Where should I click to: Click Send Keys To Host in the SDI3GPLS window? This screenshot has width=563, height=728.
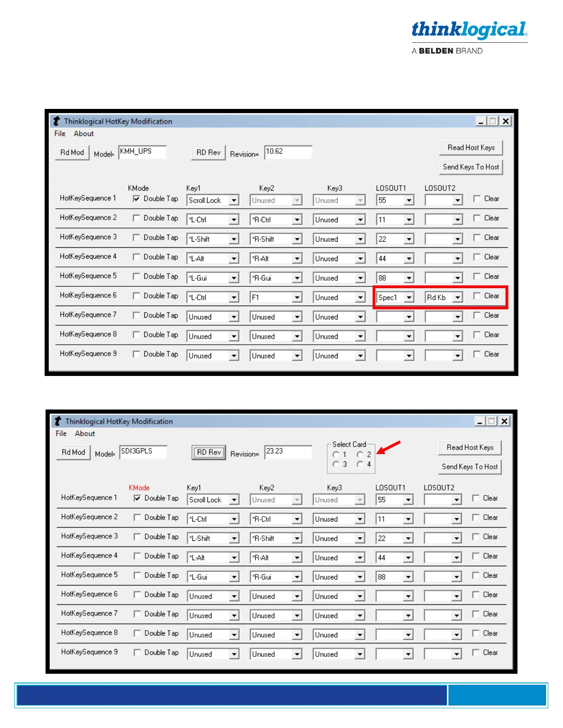470,466
